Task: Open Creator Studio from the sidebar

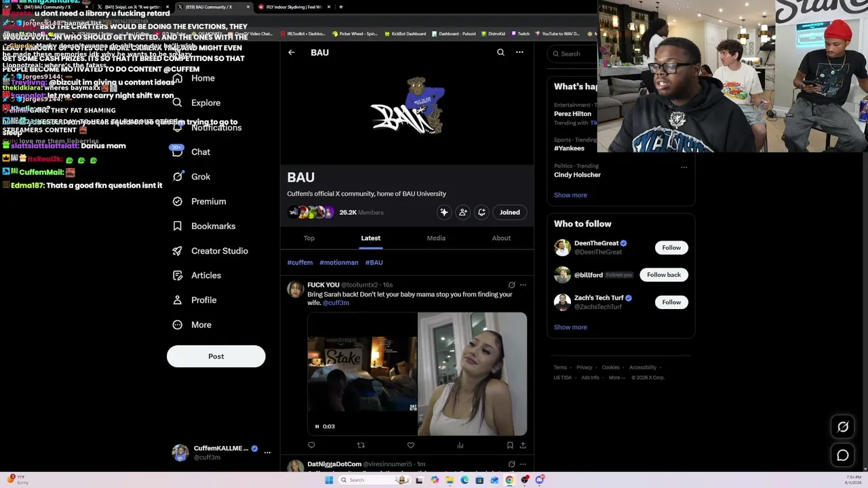Action: [210, 251]
